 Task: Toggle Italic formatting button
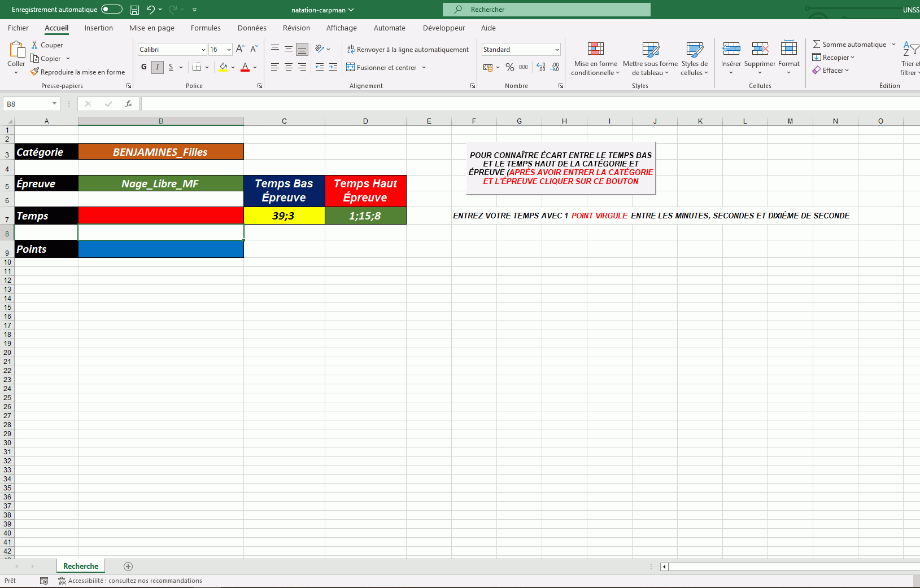158,67
